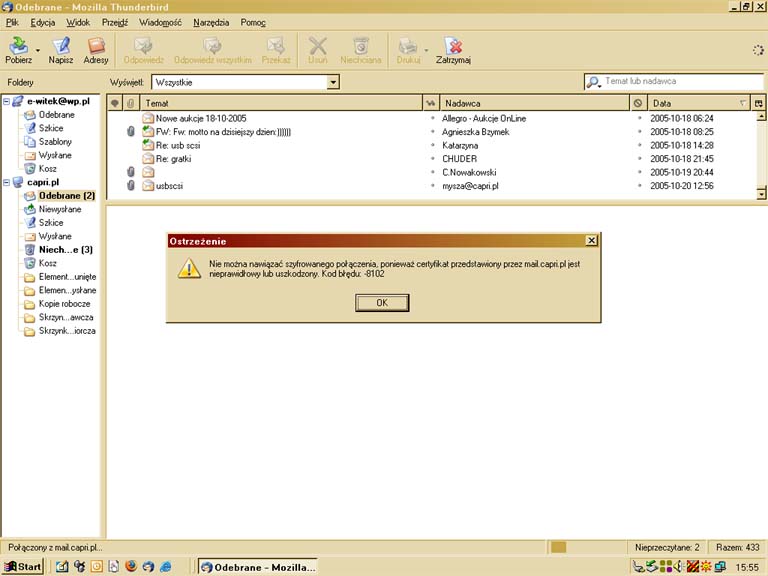Toggle junk status for CHUDER message

639,159
